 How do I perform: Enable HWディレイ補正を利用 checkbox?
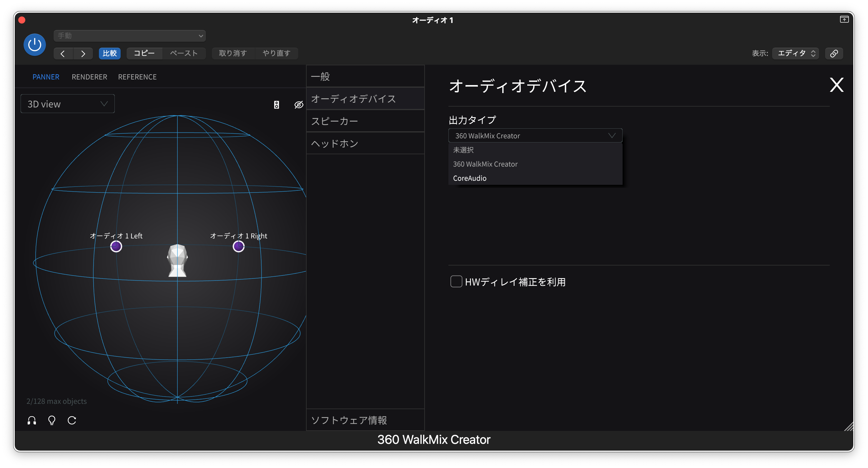(456, 282)
